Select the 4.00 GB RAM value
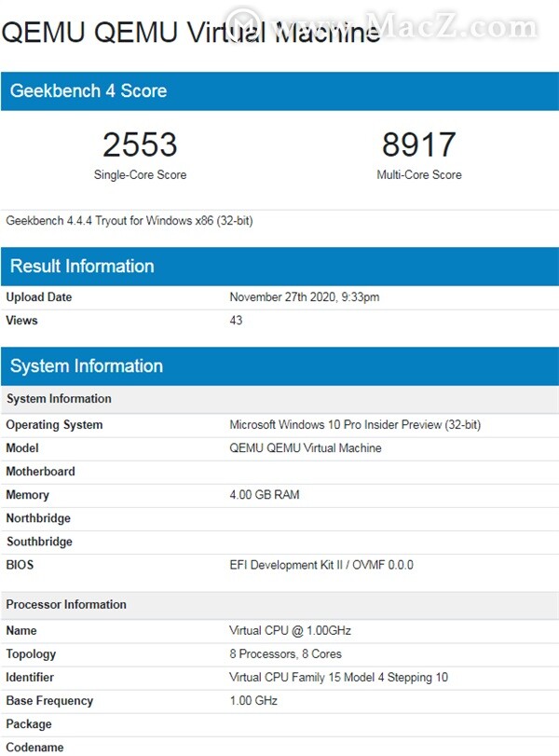559x756 pixels. 265,495
